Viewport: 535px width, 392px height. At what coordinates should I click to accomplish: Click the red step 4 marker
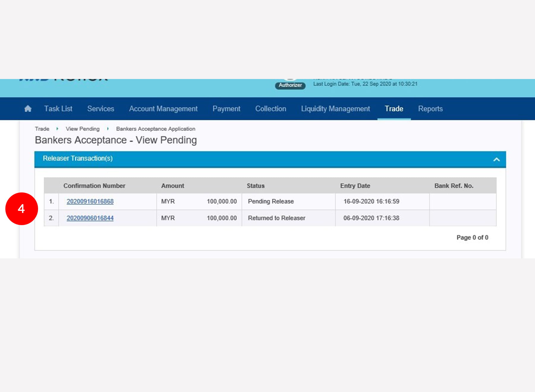click(x=22, y=209)
